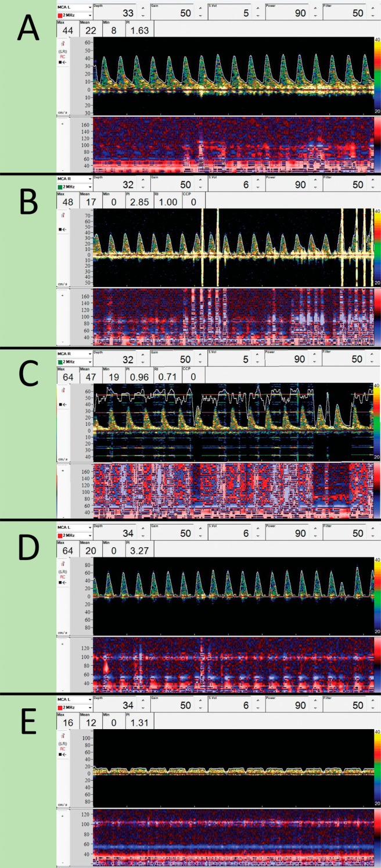Click the spectral color scale in panel C
The image size is (381, 868).
coord(378,422)
